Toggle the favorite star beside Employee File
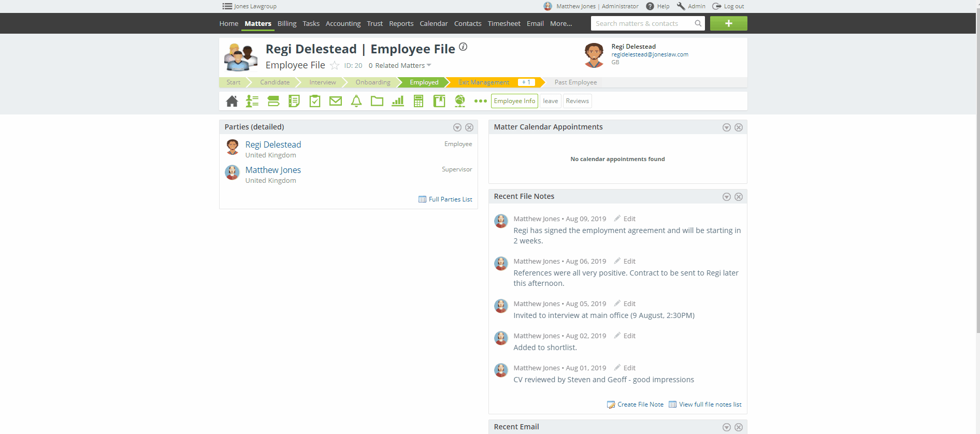980x434 pixels. pos(335,66)
